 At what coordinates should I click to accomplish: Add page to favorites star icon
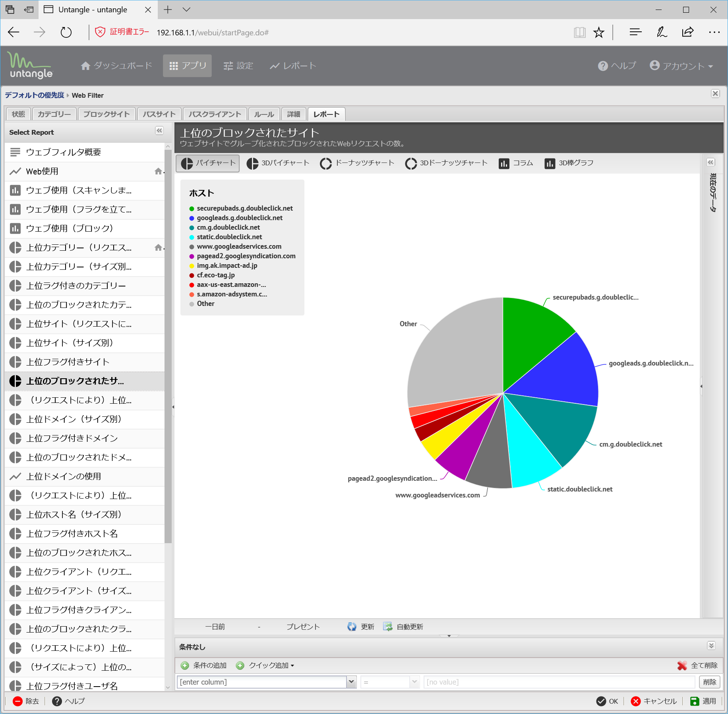pyautogui.click(x=598, y=33)
